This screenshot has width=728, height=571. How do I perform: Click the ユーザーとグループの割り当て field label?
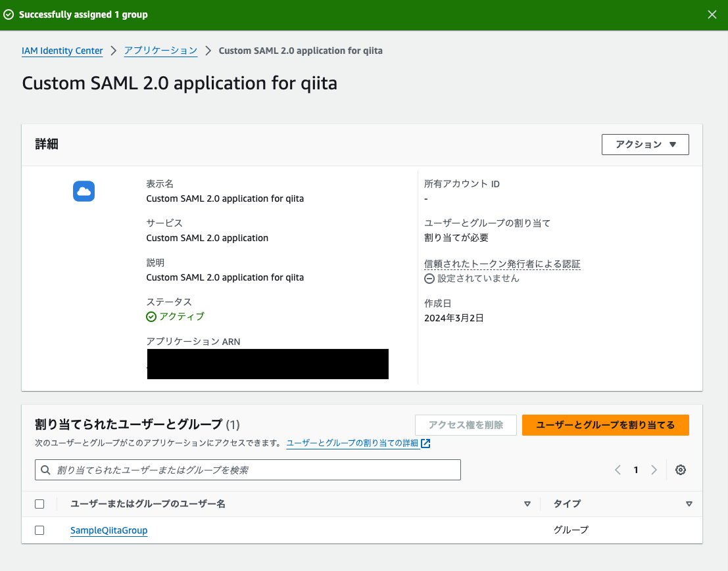coord(487,223)
